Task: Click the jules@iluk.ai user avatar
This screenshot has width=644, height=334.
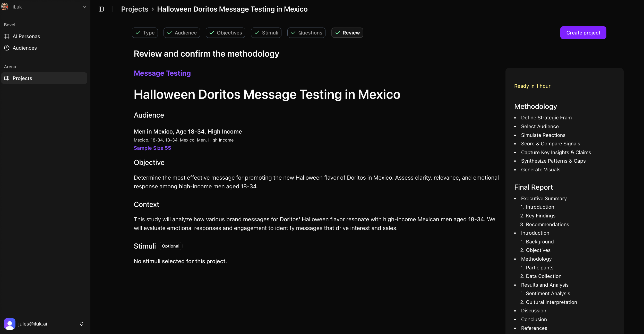Action: pos(10,324)
